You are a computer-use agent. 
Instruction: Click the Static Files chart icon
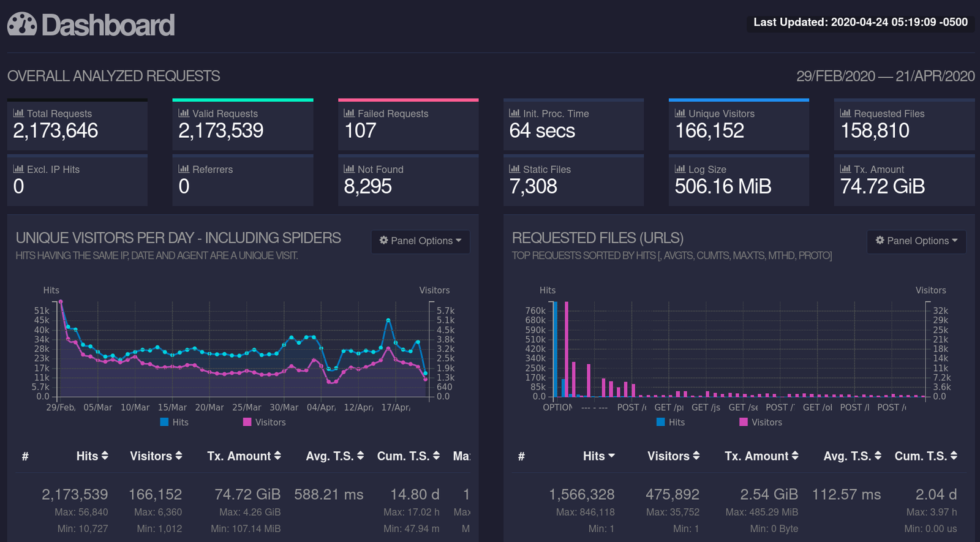(514, 169)
